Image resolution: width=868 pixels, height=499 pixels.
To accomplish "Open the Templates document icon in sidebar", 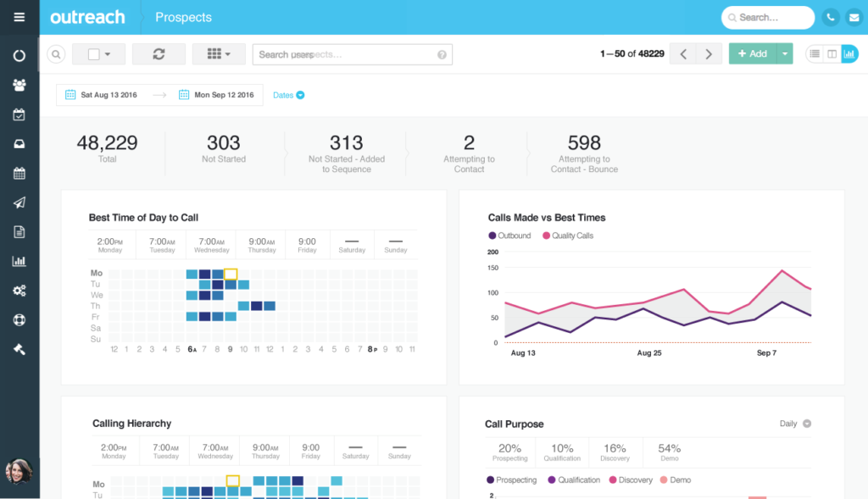I will click(x=19, y=231).
